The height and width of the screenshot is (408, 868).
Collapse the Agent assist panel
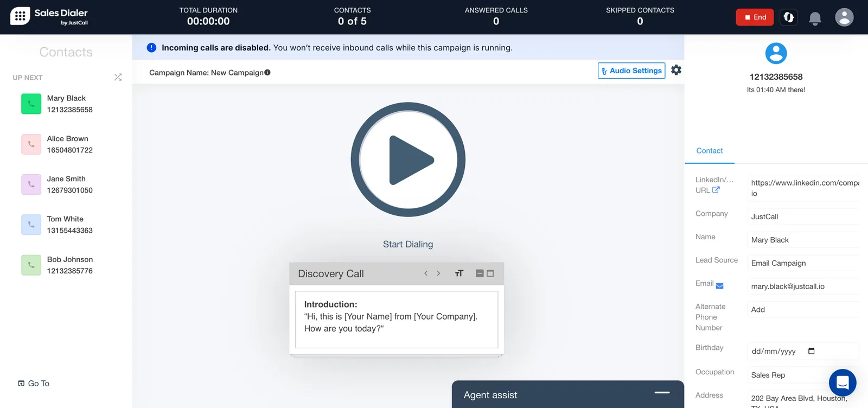[662, 392]
